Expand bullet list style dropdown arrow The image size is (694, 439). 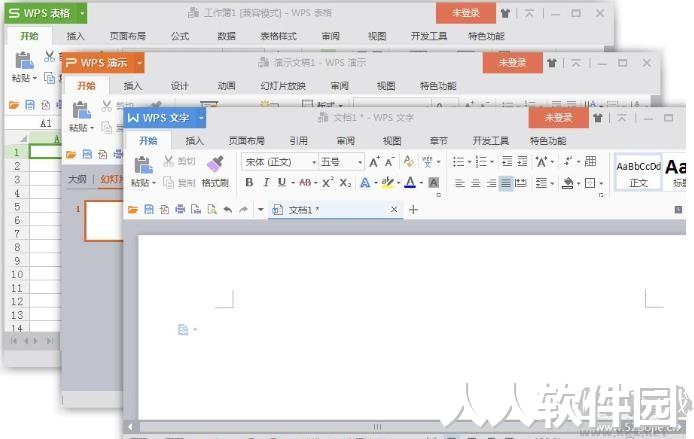[x=469, y=162]
